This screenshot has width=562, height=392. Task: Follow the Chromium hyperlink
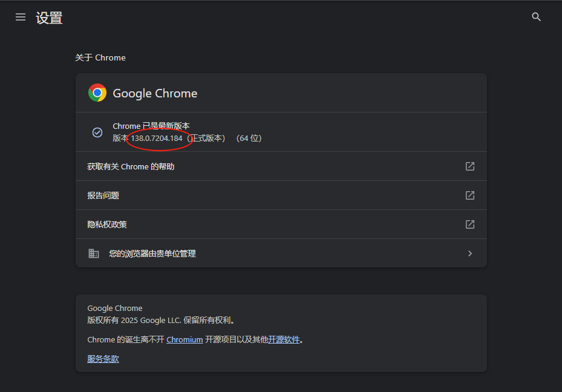(x=185, y=340)
